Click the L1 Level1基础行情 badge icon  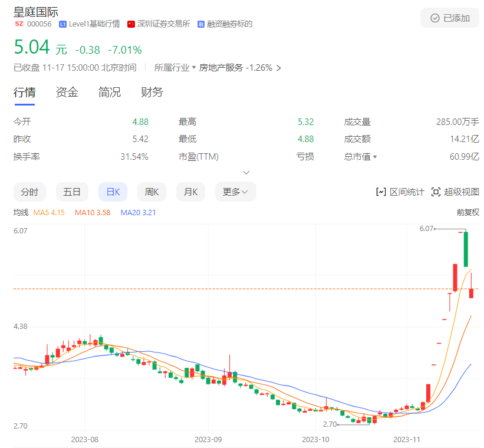(62, 24)
